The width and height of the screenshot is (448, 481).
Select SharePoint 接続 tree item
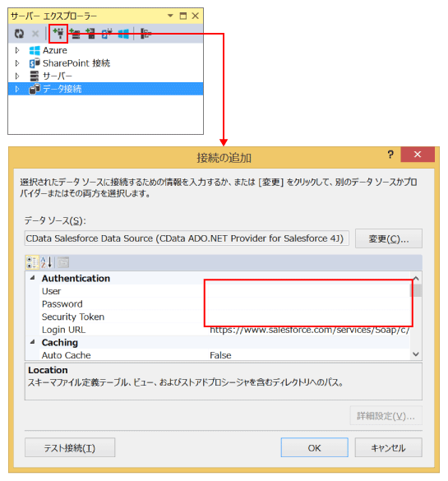point(76,62)
